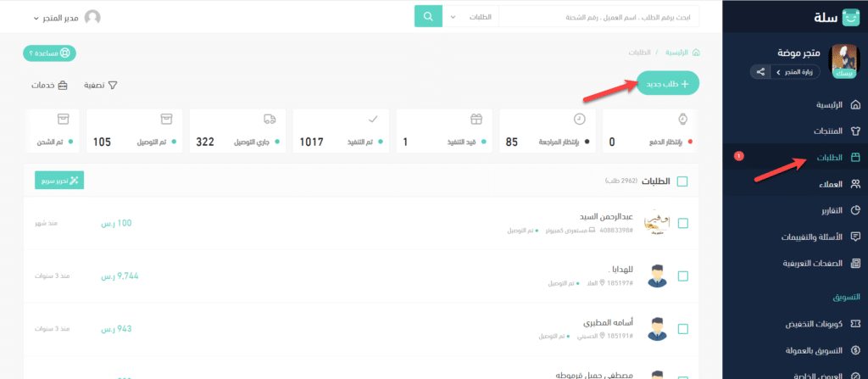The width and height of the screenshot is (868, 379).
Task: Click the 943 ر.س order amount
Action: pyautogui.click(x=117, y=329)
